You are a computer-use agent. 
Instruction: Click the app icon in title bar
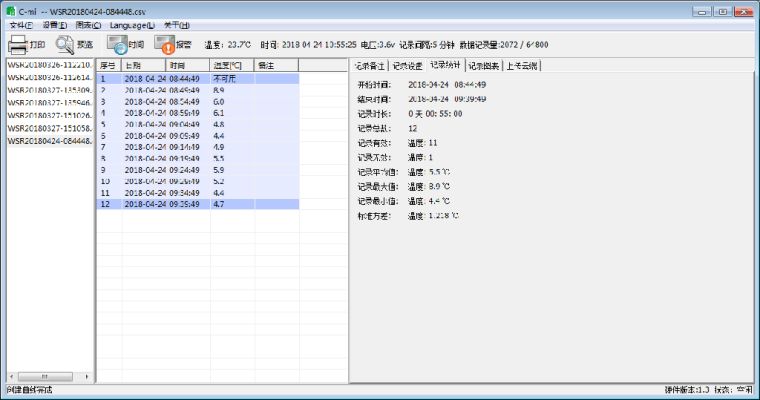pos(10,10)
